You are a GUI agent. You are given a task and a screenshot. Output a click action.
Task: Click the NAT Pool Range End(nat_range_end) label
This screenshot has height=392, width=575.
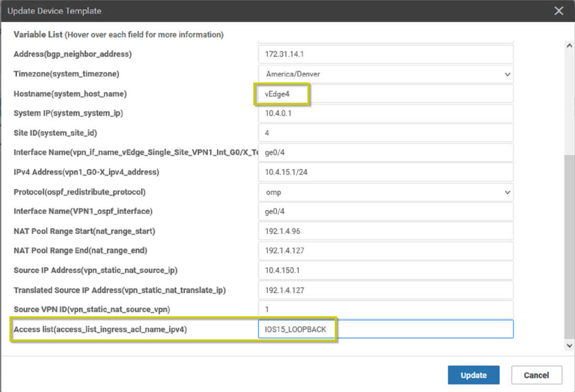click(80, 251)
